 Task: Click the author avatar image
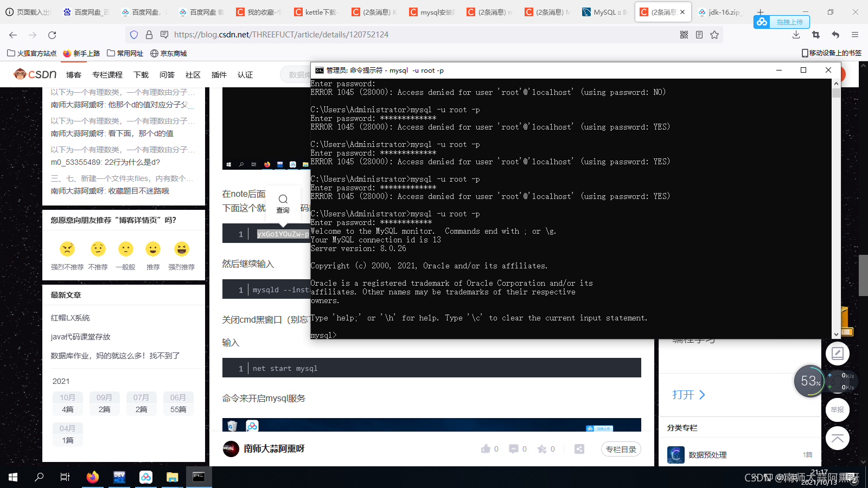pos(231,449)
